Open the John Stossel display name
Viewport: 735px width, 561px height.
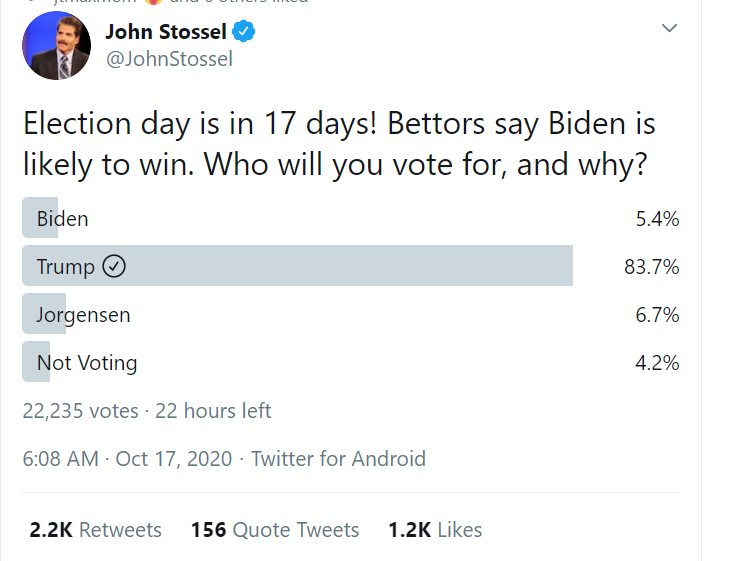166,31
